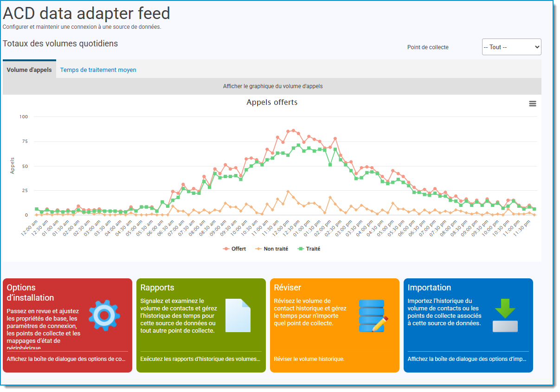
Task: Click the 06:00 am axis label
Action: [156, 228]
